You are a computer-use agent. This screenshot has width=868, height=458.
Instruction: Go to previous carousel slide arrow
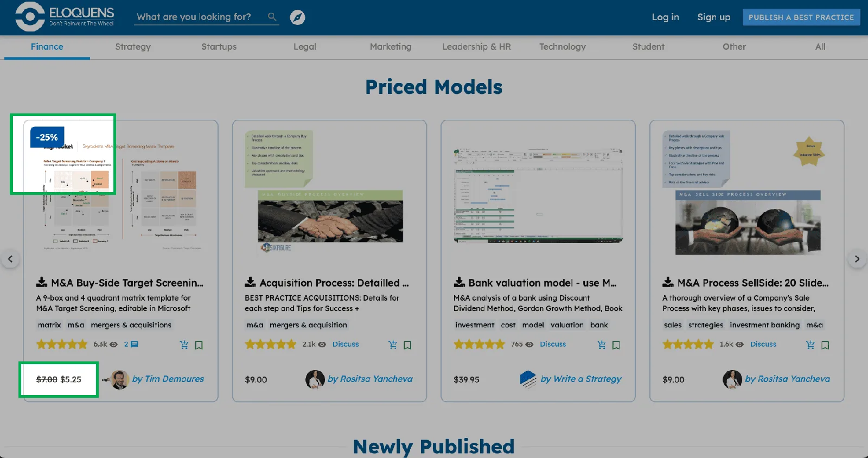click(10, 259)
